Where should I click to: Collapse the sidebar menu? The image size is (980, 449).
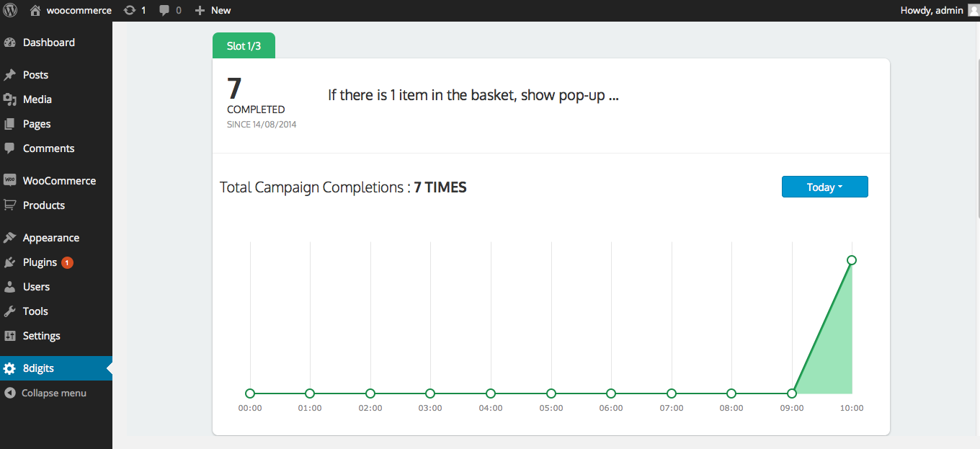[46, 393]
